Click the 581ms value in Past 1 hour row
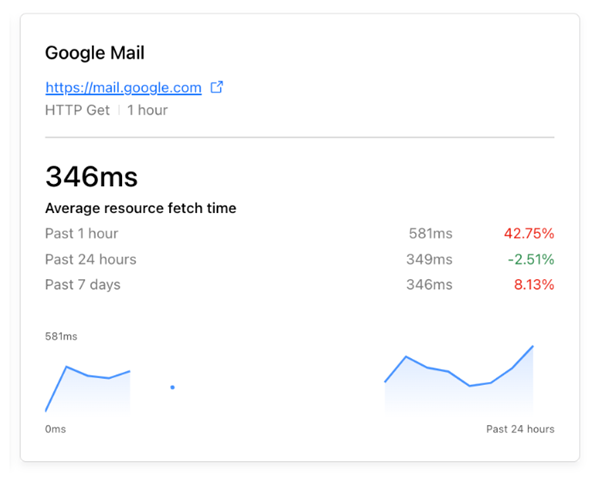The width and height of the screenshot is (600, 481). click(x=430, y=234)
